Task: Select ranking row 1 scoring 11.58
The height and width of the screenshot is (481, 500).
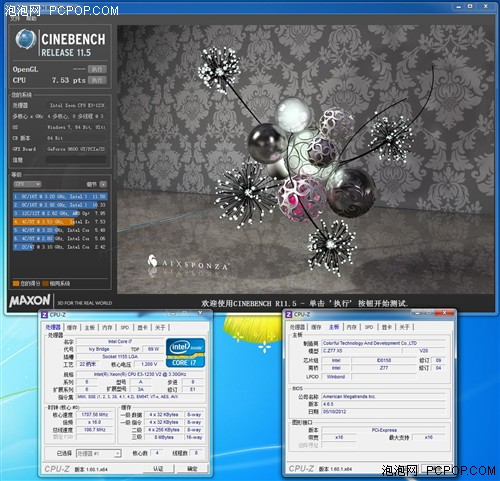Action: coord(60,197)
